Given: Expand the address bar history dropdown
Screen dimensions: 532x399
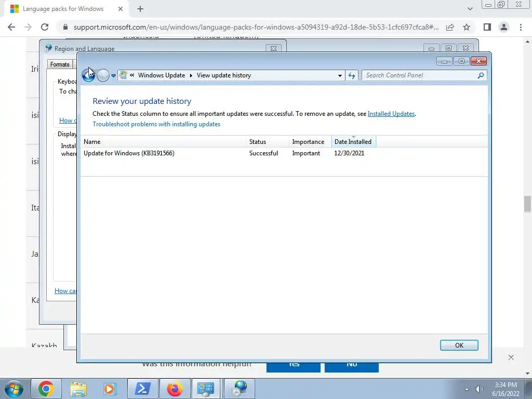Looking at the screenshot, I should click(340, 76).
